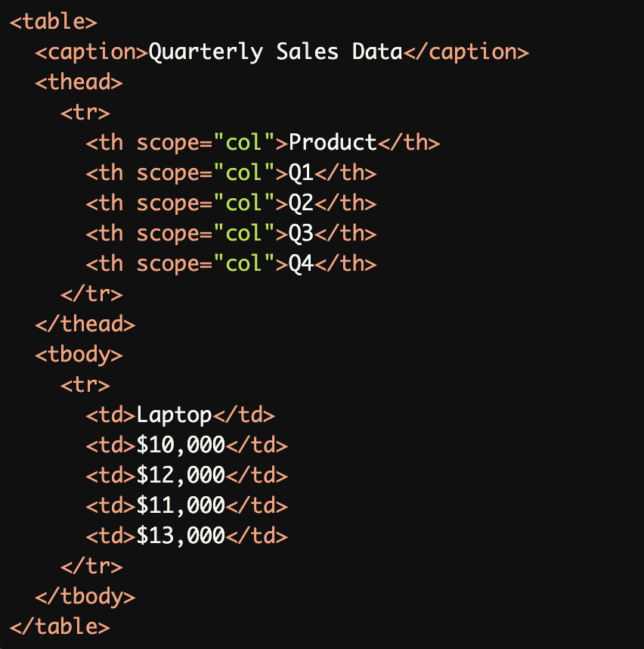Viewport: 644px width, 649px height.
Task: Select the $12,000 cell value
Action: (x=181, y=475)
